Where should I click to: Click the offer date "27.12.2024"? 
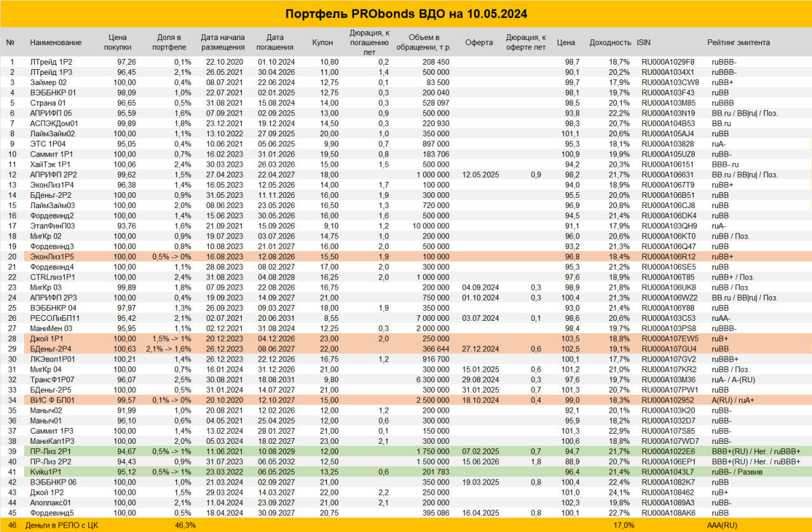tap(481, 348)
